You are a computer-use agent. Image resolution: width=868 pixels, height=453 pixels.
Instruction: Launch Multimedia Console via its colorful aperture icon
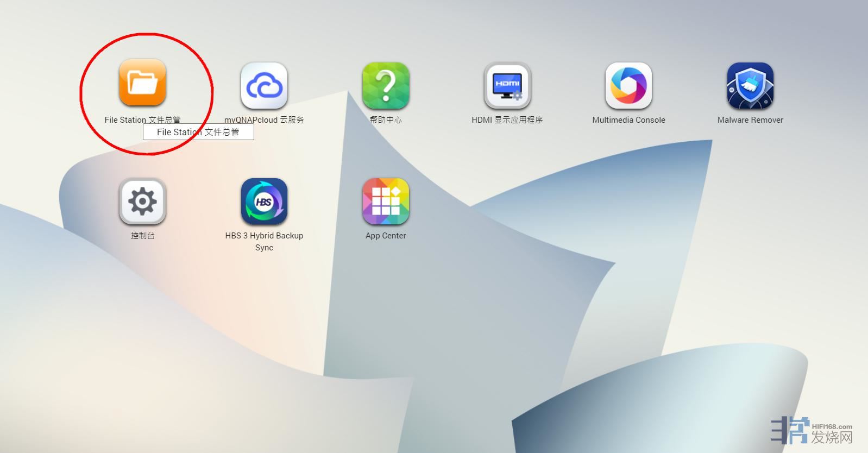[x=628, y=86]
